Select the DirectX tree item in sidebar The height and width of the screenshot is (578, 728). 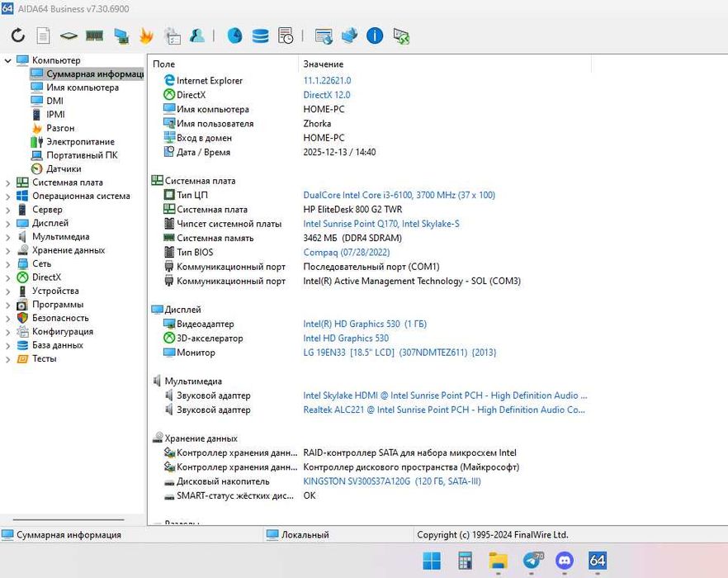[x=46, y=277]
